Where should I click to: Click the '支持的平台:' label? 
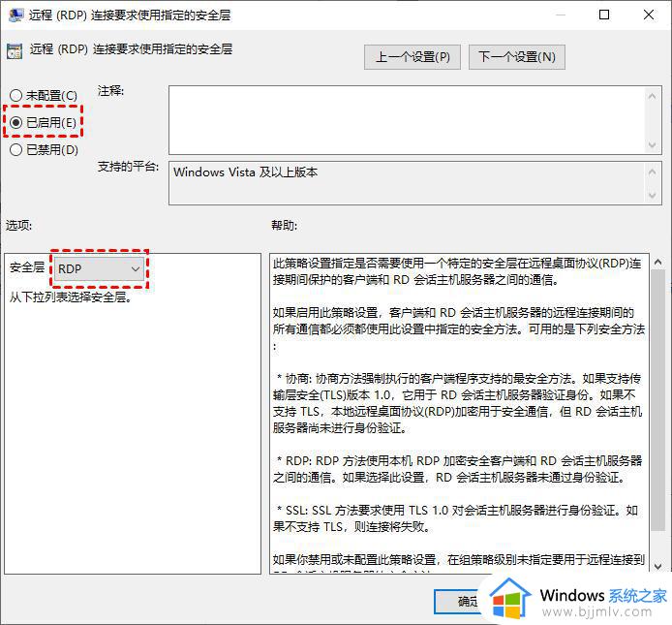point(128,167)
